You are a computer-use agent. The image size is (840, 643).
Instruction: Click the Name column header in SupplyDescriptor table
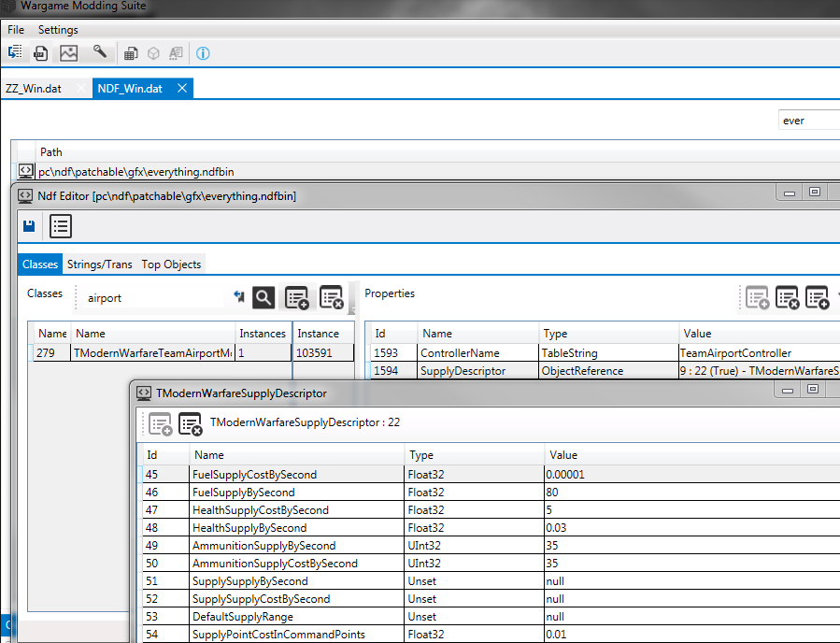click(297, 455)
